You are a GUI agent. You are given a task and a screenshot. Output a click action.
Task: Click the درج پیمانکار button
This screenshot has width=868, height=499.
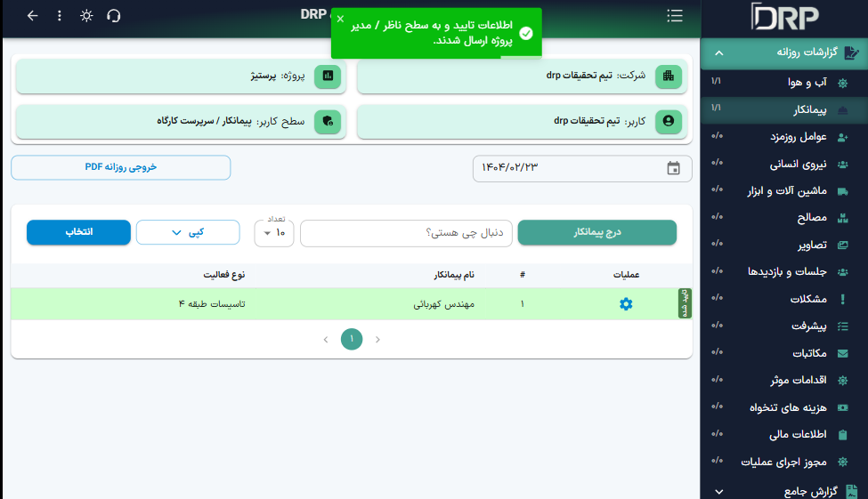596,232
